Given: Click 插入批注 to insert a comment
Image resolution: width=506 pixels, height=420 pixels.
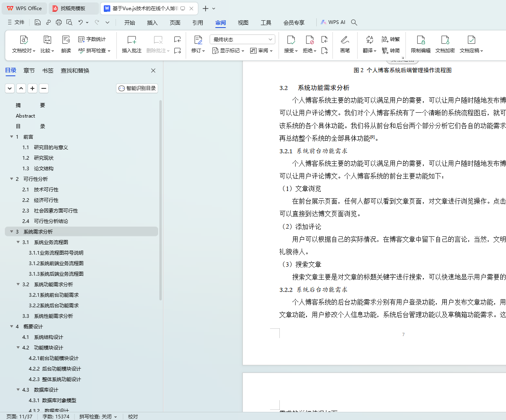Looking at the screenshot, I should tap(132, 45).
